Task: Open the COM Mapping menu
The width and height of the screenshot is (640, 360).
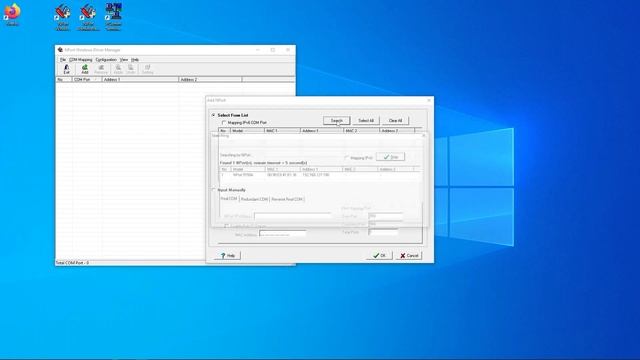Action: [x=80, y=60]
